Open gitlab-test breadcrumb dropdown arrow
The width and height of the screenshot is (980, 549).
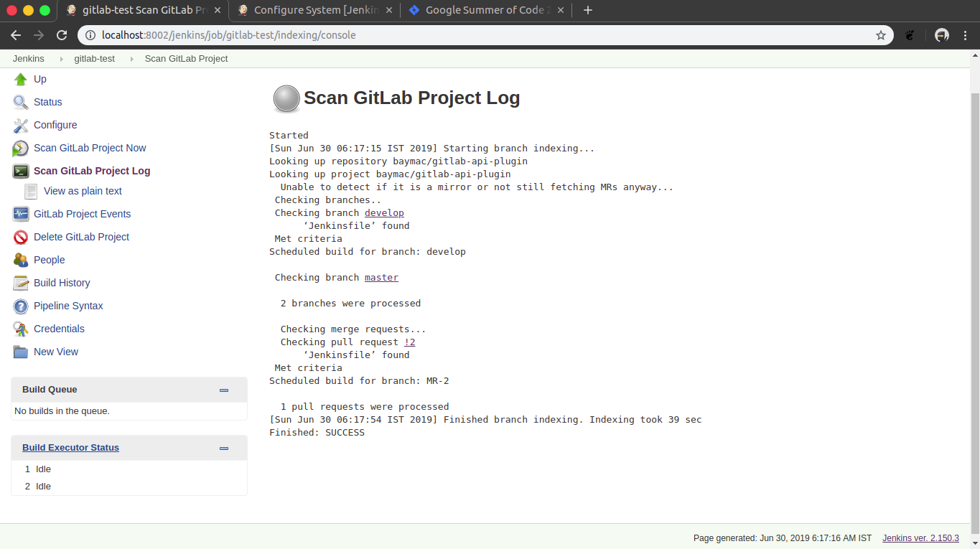click(131, 59)
